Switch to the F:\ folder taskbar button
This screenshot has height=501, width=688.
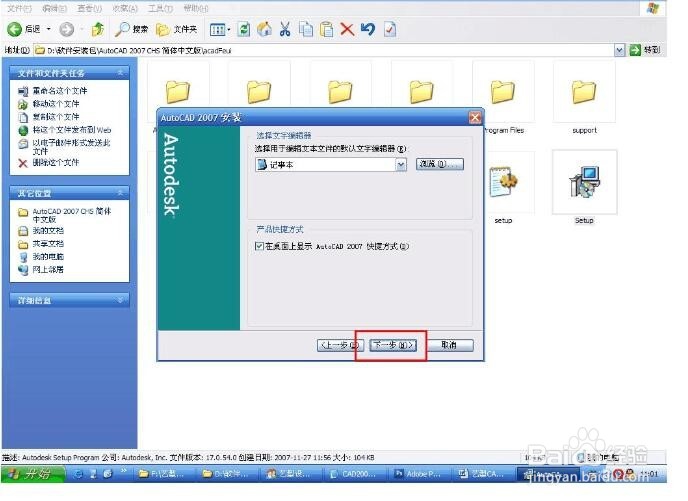pos(162,474)
